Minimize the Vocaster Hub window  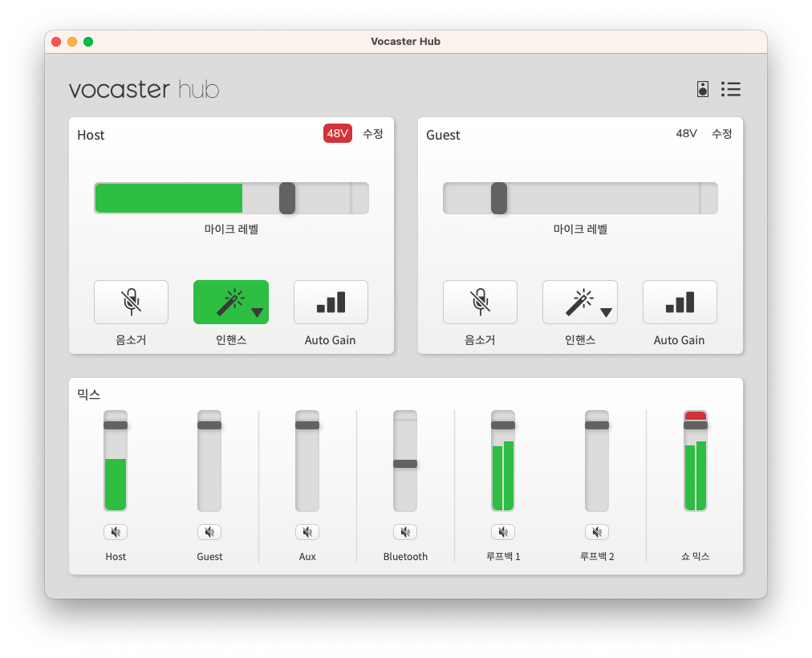tap(72, 42)
